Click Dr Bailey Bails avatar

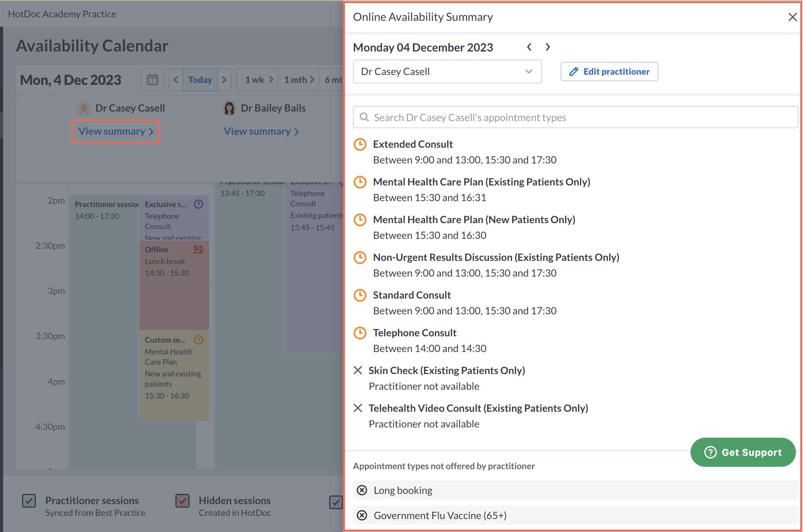[229, 108]
